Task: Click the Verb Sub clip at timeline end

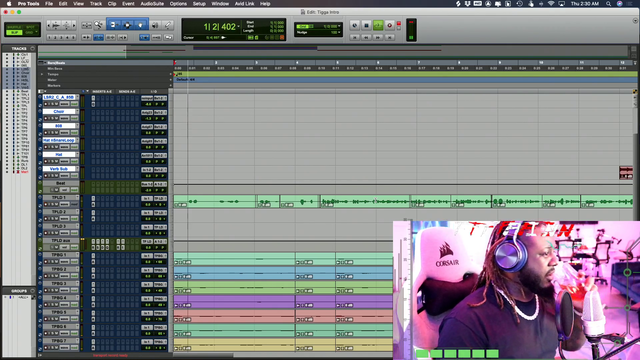Action: (626, 172)
